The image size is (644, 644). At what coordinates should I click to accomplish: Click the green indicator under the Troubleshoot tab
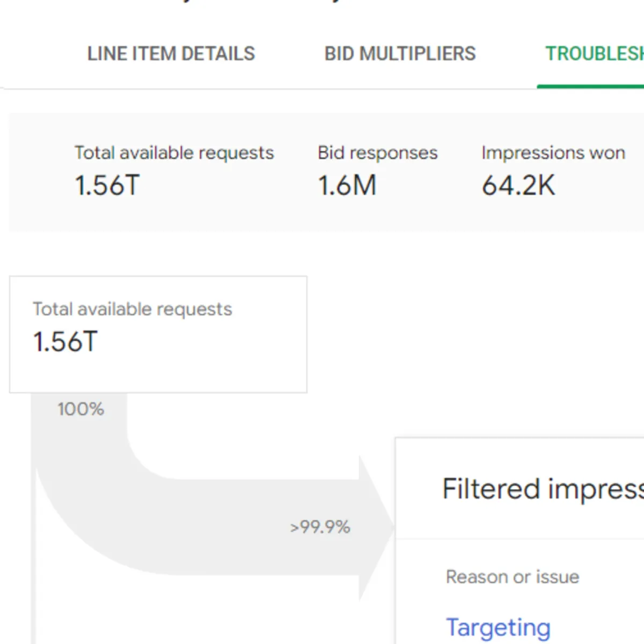coord(590,85)
